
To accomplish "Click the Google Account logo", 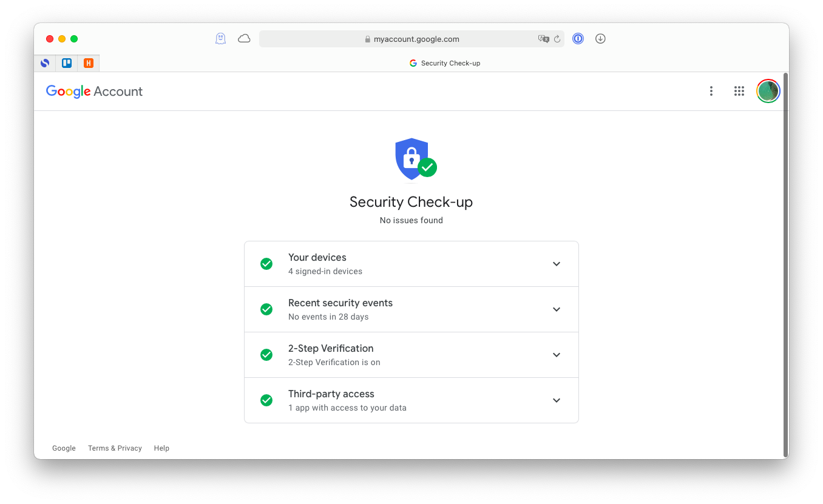I will [94, 92].
